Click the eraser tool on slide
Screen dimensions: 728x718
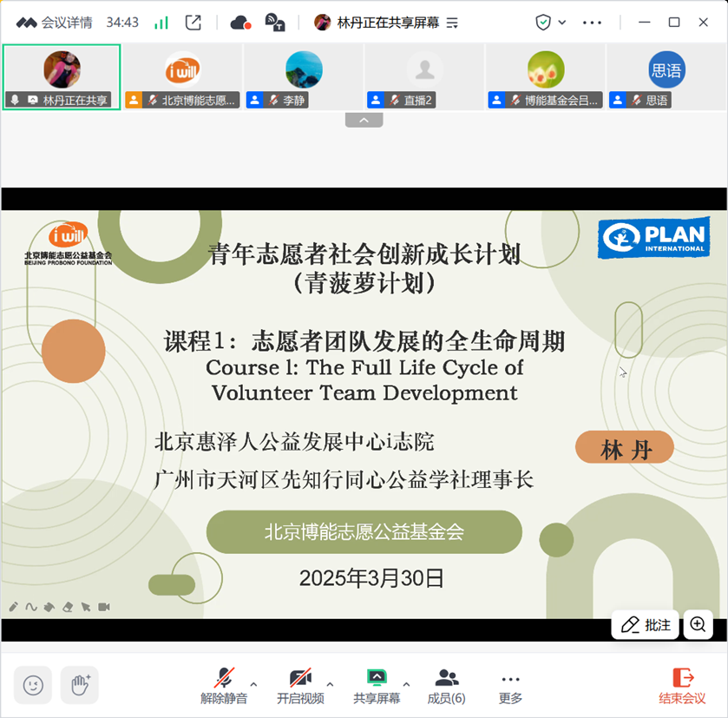(68, 607)
